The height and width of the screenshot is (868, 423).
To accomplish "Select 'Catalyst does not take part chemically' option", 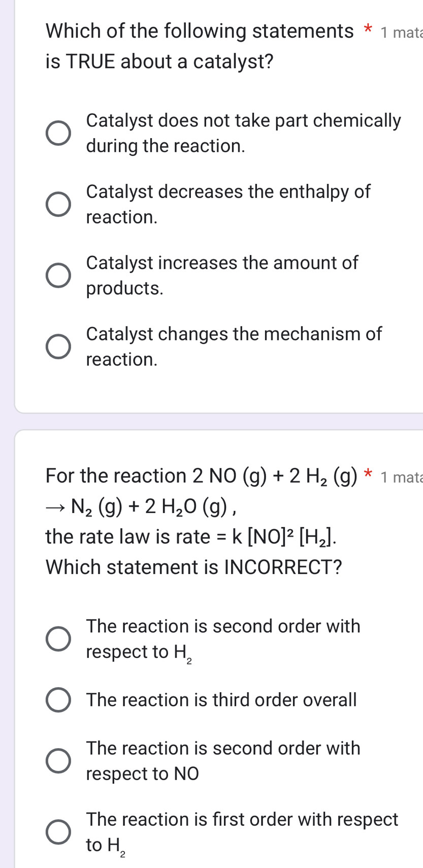I will pyautogui.click(x=58, y=133).
